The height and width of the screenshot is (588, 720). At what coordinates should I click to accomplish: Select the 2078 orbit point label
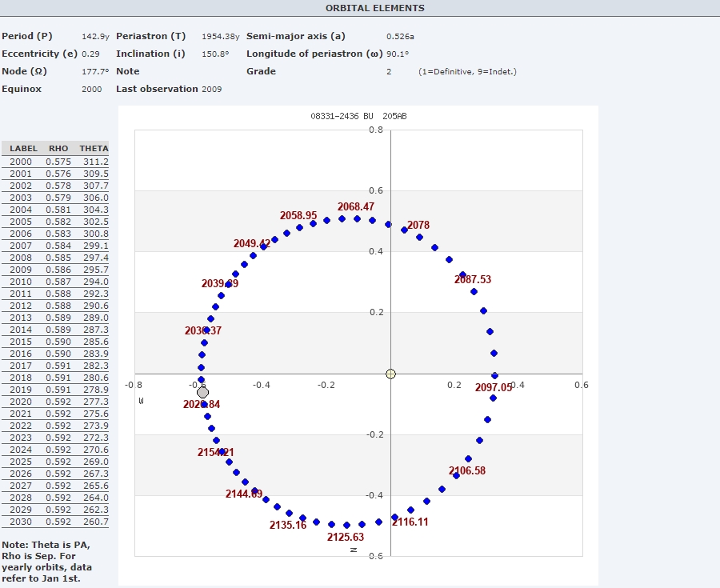418,226
